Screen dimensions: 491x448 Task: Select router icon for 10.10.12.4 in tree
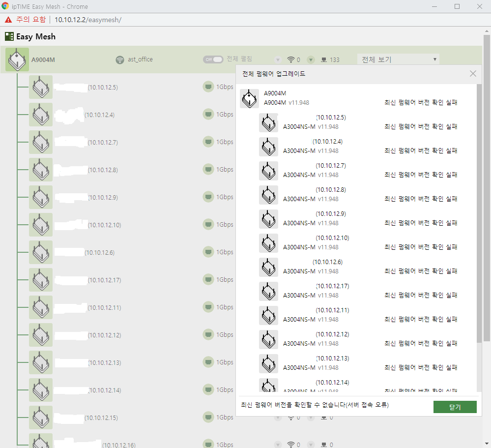[x=41, y=115]
